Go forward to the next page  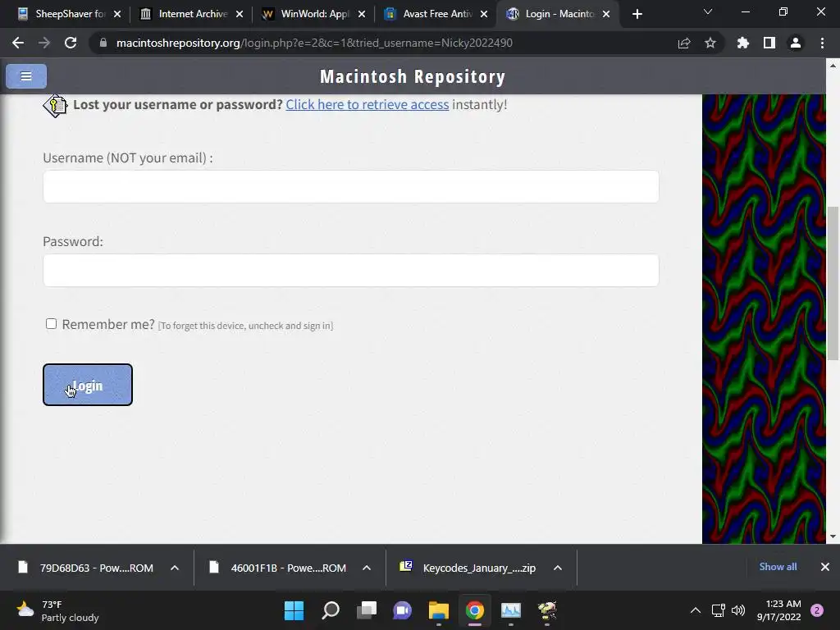44,43
